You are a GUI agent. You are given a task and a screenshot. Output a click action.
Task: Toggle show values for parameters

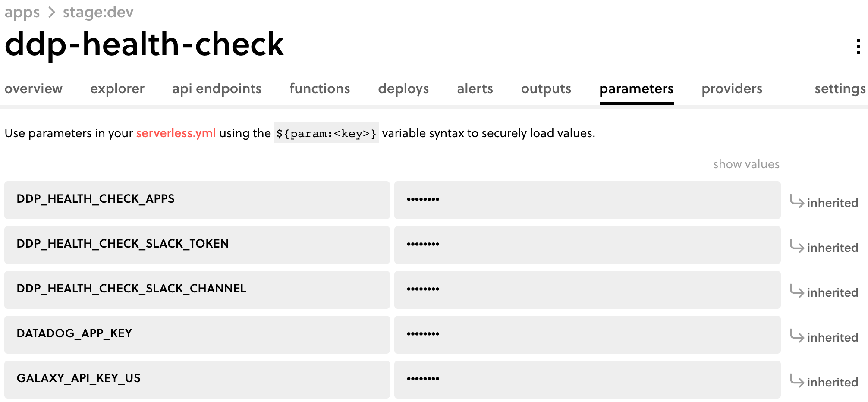click(x=746, y=164)
